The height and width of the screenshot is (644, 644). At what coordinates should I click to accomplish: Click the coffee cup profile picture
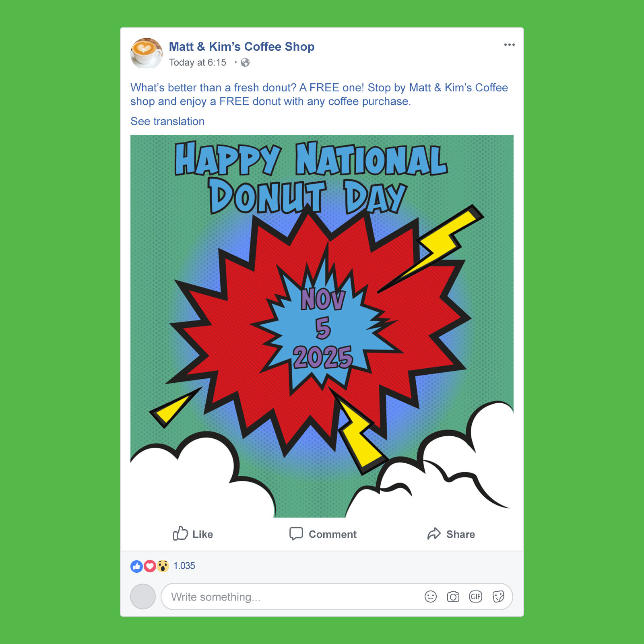[147, 53]
